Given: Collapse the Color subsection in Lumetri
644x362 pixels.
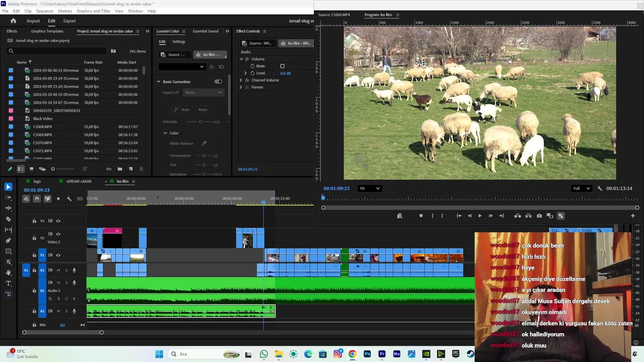Looking at the screenshot, I should tap(165, 133).
